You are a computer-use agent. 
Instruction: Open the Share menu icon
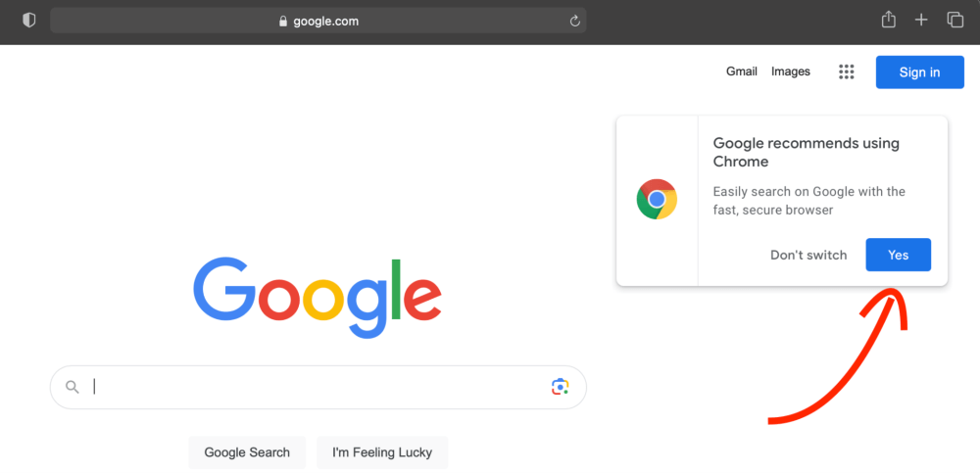(x=889, y=20)
